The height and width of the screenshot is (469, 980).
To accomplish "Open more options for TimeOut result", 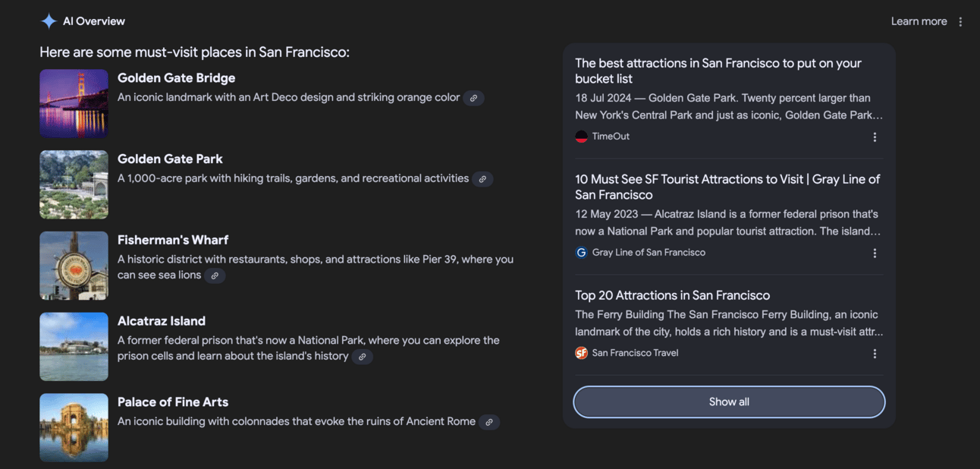I will [875, 137].
